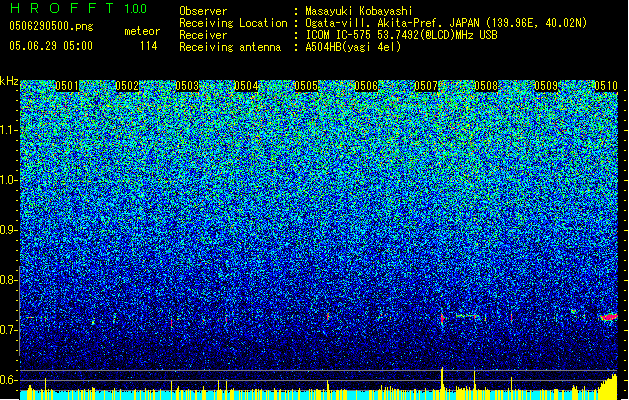
Task: Click the 0506 time marker
Action: [366, 86]
